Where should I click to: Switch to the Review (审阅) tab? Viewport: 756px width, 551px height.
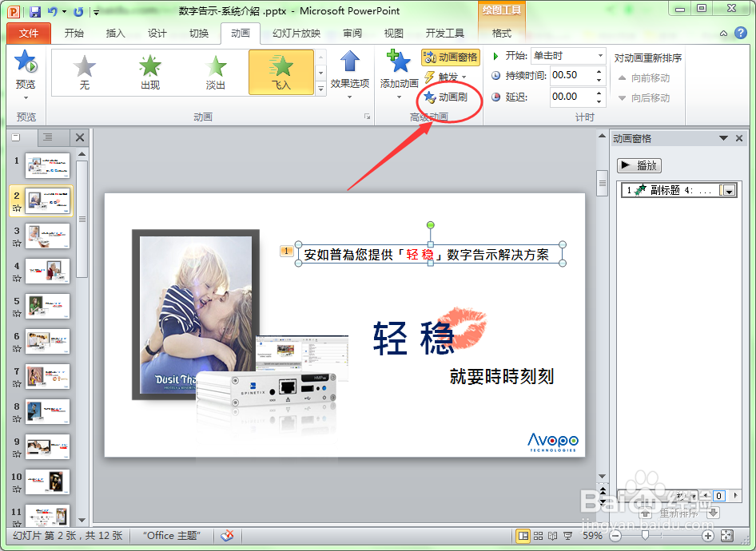pyautogui.click(x=352, y=34)
